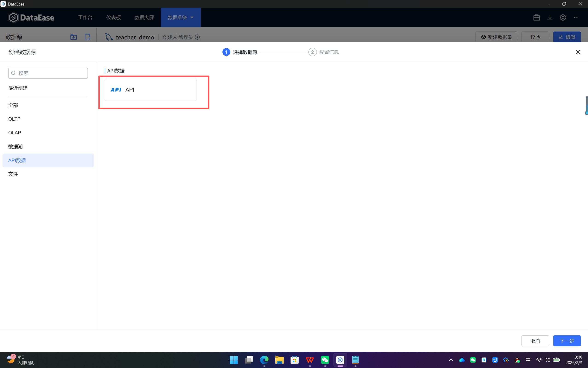Close the 创建数据源 dialog with X

point(578,52)
